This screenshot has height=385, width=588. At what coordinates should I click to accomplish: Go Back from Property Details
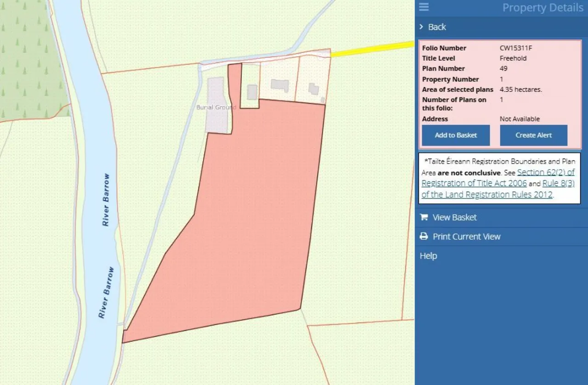click(x=437, y=27)
